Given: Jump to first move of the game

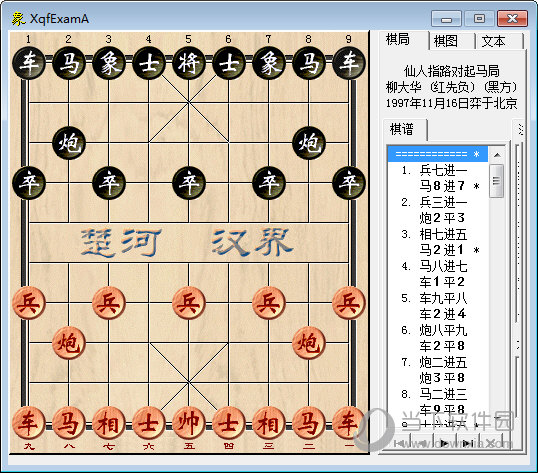Looking at the screenshot, I should pyautogui.click(x=400, y=444).
